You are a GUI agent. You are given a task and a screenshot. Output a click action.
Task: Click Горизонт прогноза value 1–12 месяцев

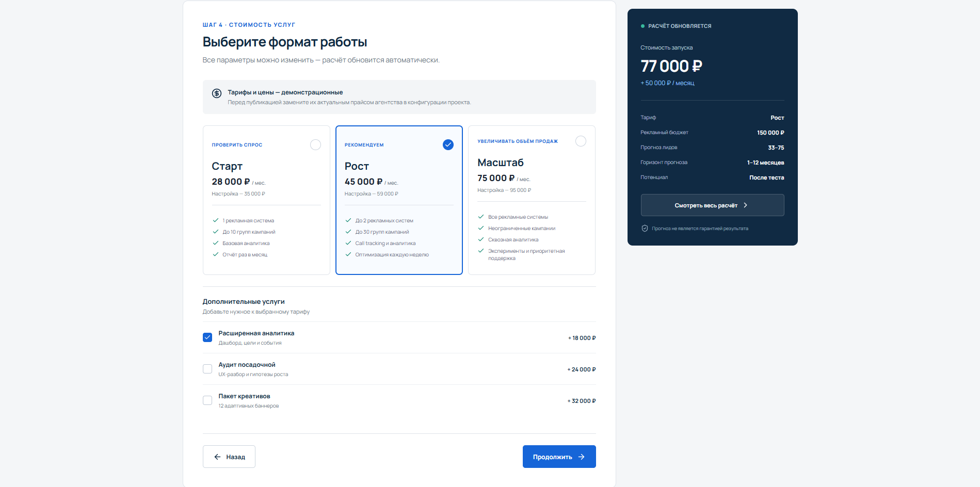coord(766,163)
